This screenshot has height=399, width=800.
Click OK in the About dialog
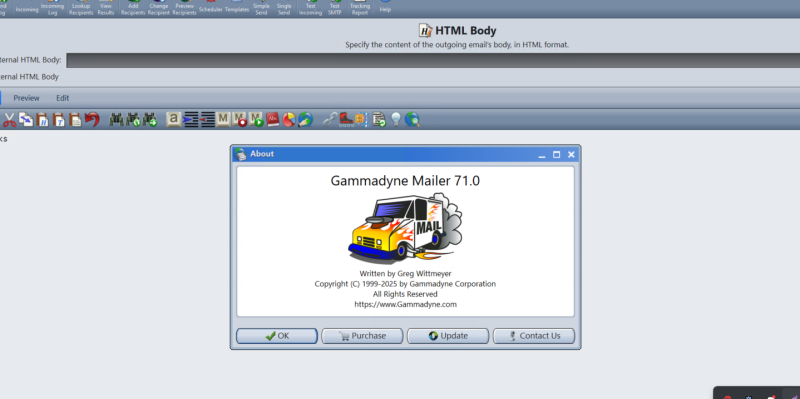pyautogui.click(x=277, y=336)
